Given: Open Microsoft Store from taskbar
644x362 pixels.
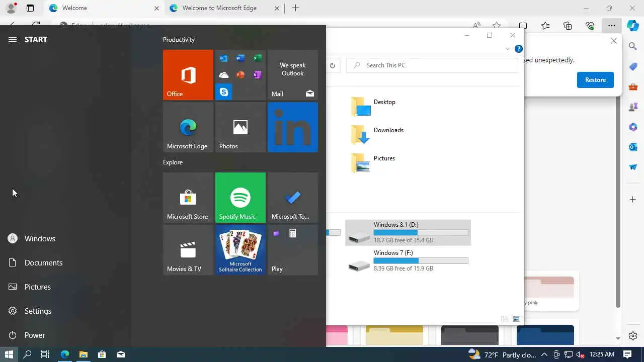Looking at the screenshot, I should pos(102,354).
